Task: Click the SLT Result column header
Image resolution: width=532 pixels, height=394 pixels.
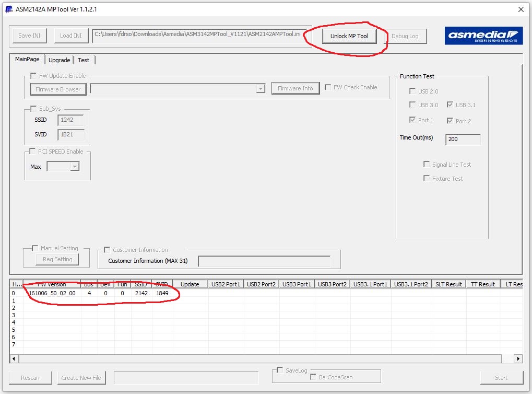Action: (x=449, y=284)
